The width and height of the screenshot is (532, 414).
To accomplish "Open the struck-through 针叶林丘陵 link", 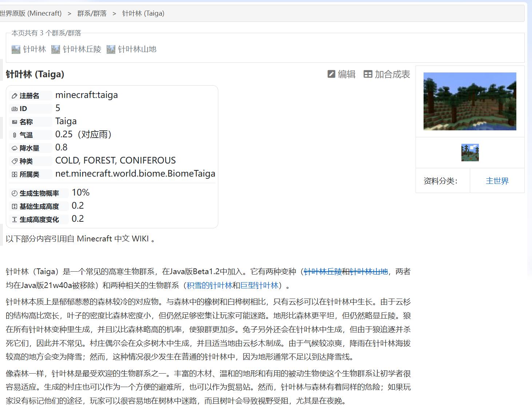I will pyautogui.click(x=323, y=272).
